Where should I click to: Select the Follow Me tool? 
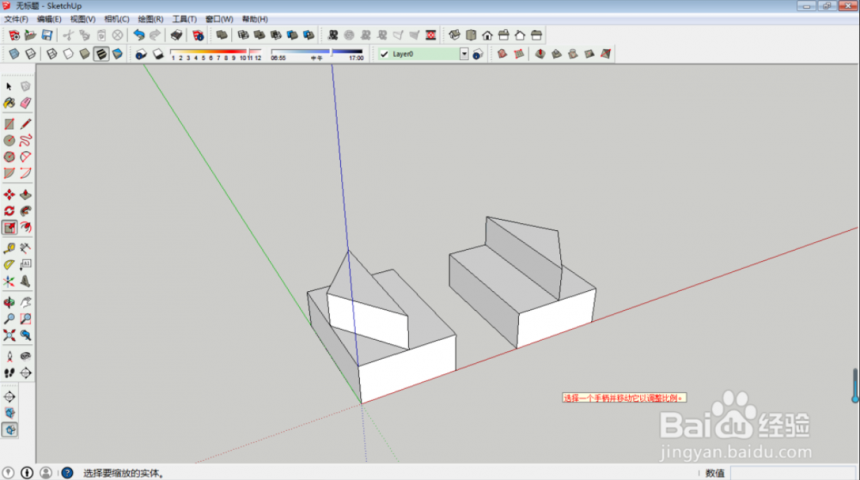coord(25,211)
